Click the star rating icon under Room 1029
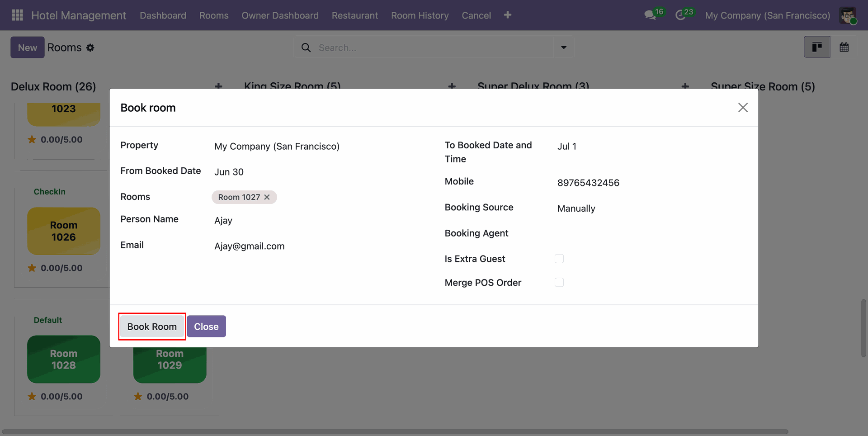 pos(138,396)
